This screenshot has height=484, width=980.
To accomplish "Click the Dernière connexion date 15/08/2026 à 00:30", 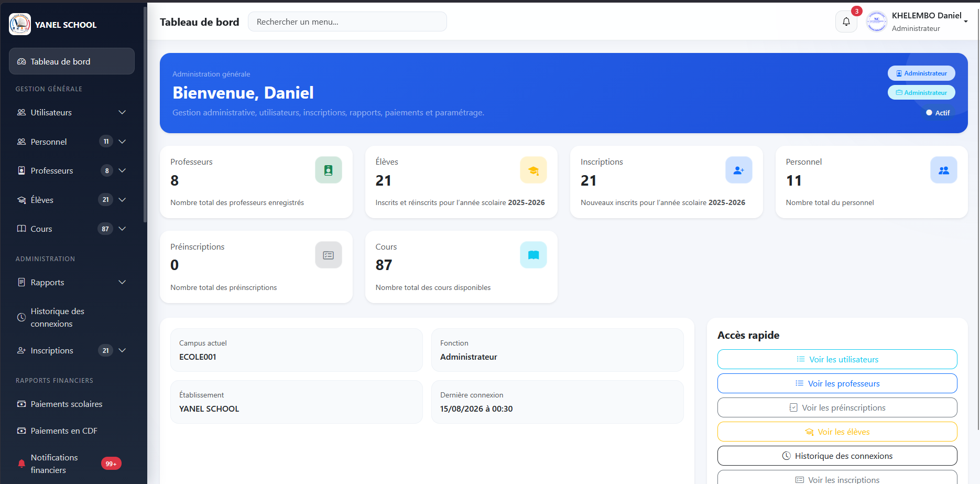I will 476,408.
